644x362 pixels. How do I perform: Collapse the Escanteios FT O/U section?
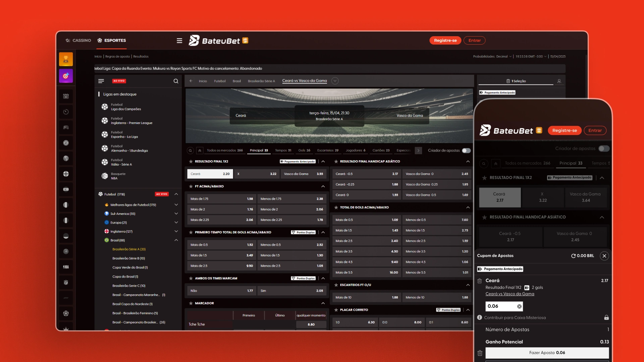[x=468, y=285]
